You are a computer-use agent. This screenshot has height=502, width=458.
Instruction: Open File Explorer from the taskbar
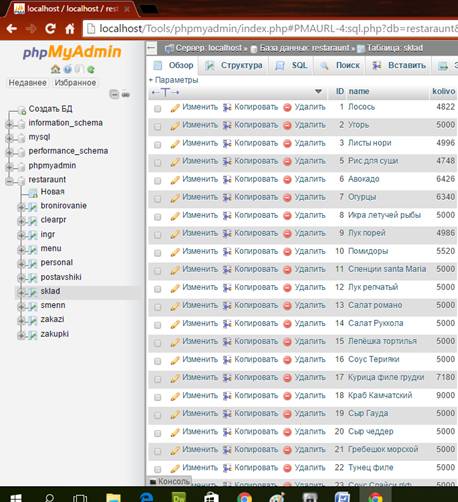click(113, 497)
